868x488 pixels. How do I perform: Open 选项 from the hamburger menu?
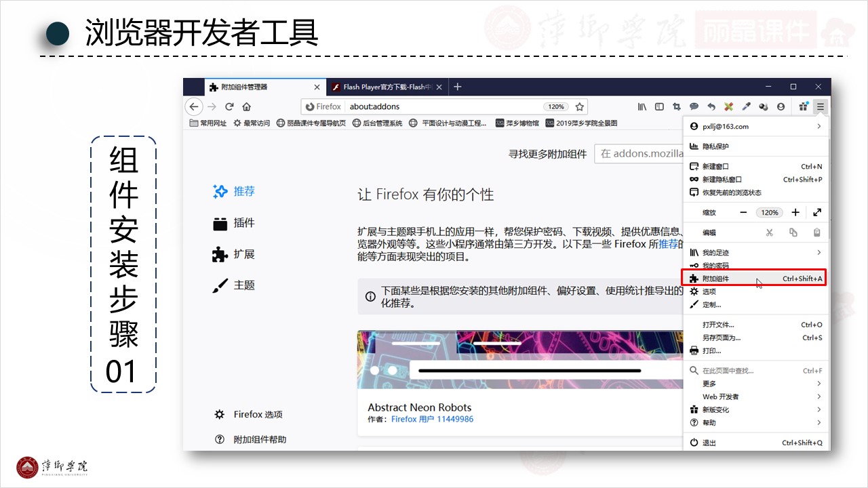point(755,291)
